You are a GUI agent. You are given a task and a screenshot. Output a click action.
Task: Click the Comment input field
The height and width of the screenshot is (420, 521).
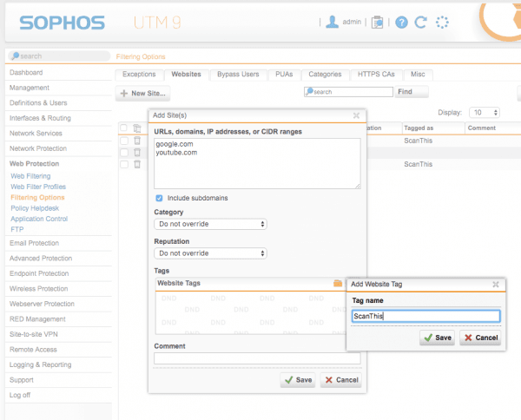point(257,358)
